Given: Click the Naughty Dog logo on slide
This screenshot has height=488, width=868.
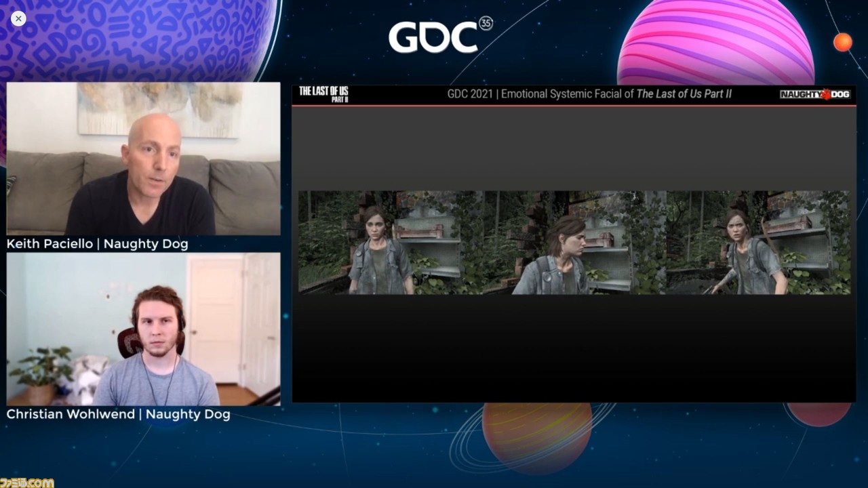Looking at the screenshot, I should pyautogui.click(x=814, y=94).
